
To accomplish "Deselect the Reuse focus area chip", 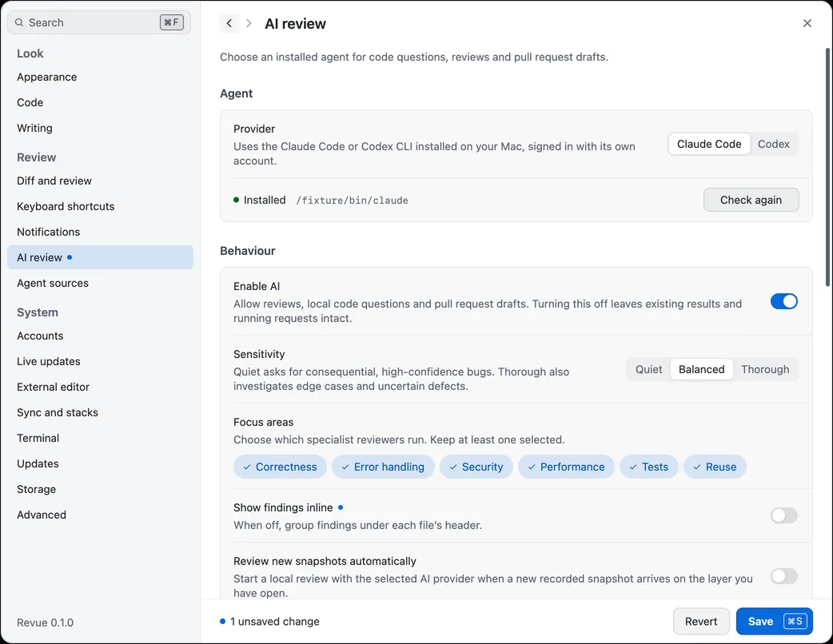I will (715, 467).
